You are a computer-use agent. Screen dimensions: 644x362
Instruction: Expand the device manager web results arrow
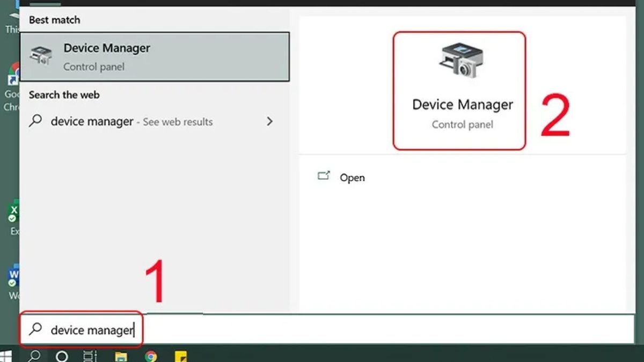click(269, 122)
